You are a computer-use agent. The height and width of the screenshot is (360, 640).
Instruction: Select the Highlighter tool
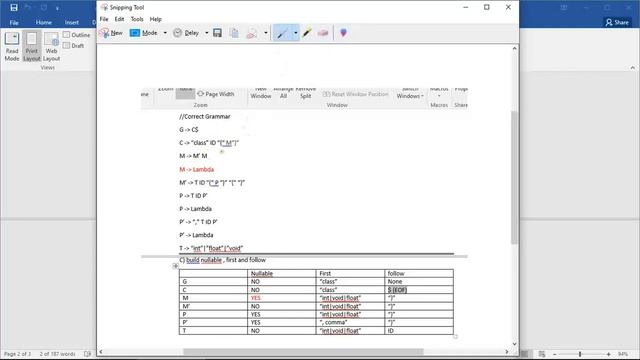click(x=307, y=33)
